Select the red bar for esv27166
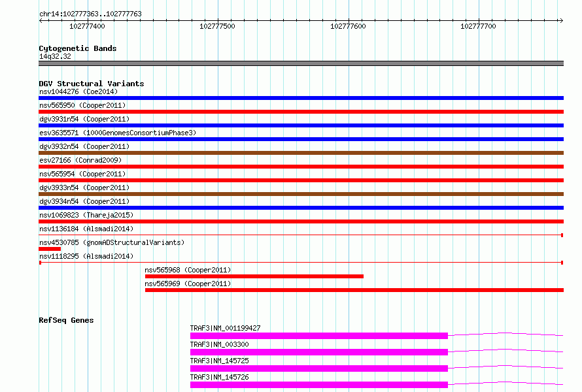 (301, 167)
